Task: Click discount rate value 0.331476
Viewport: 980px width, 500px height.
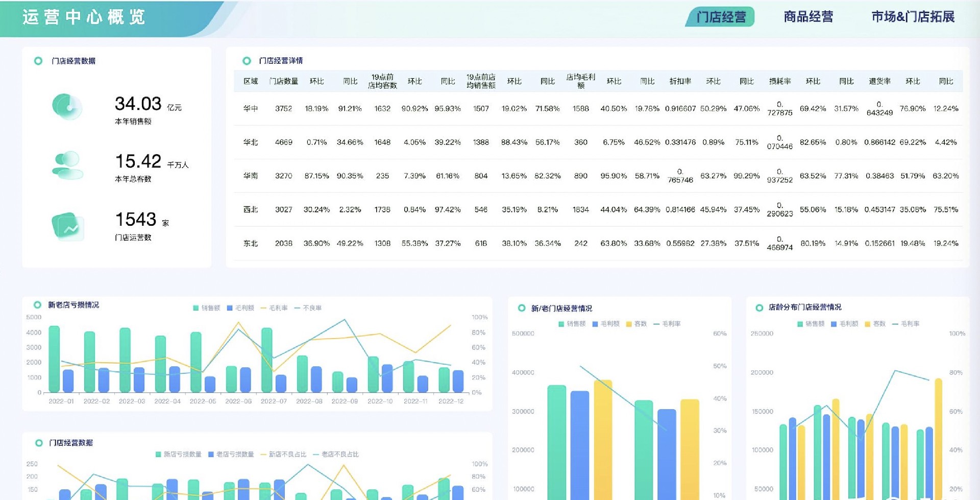Action: pyautogui.click(x=680, y=142)
